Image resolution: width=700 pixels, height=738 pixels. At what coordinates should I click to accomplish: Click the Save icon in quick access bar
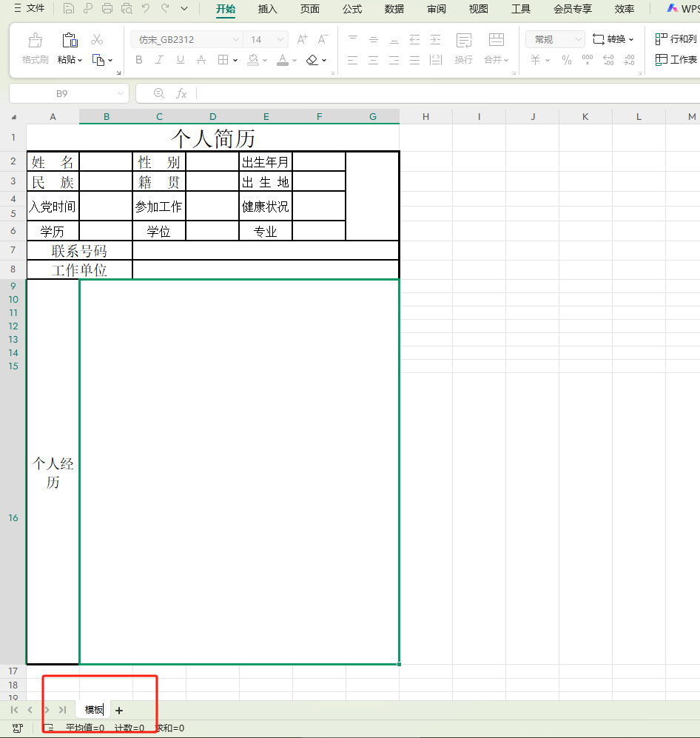click(x=69, y=8)
